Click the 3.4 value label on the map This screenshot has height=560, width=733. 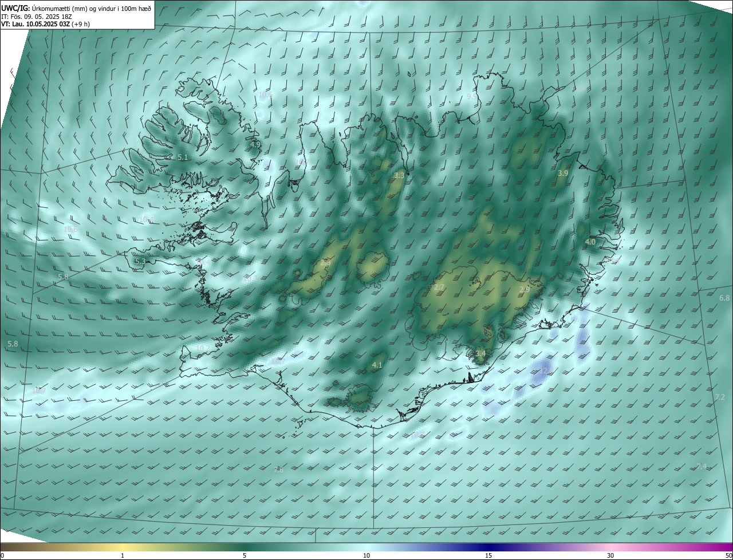click(480, 354)
